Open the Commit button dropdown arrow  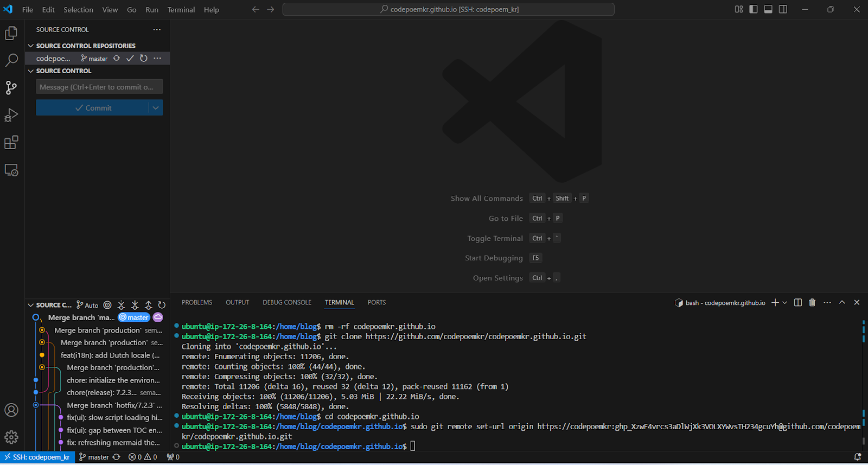click(156, 107)
